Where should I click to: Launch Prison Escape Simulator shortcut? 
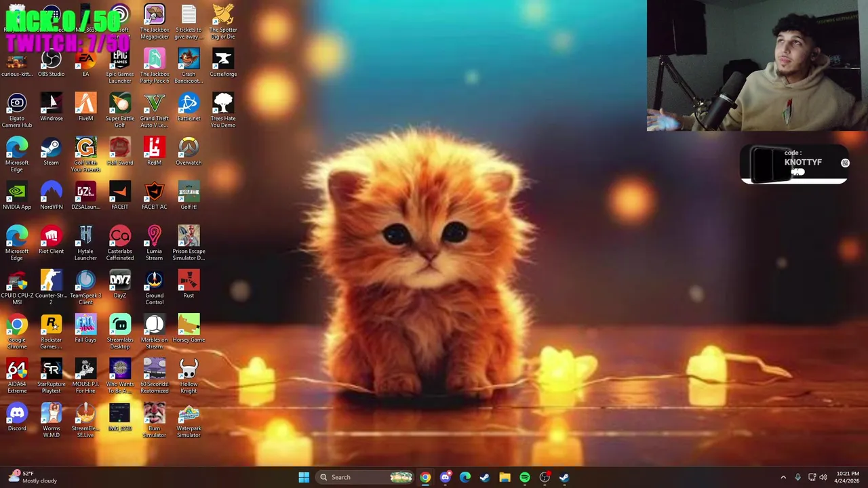click(x=189, y=243)
